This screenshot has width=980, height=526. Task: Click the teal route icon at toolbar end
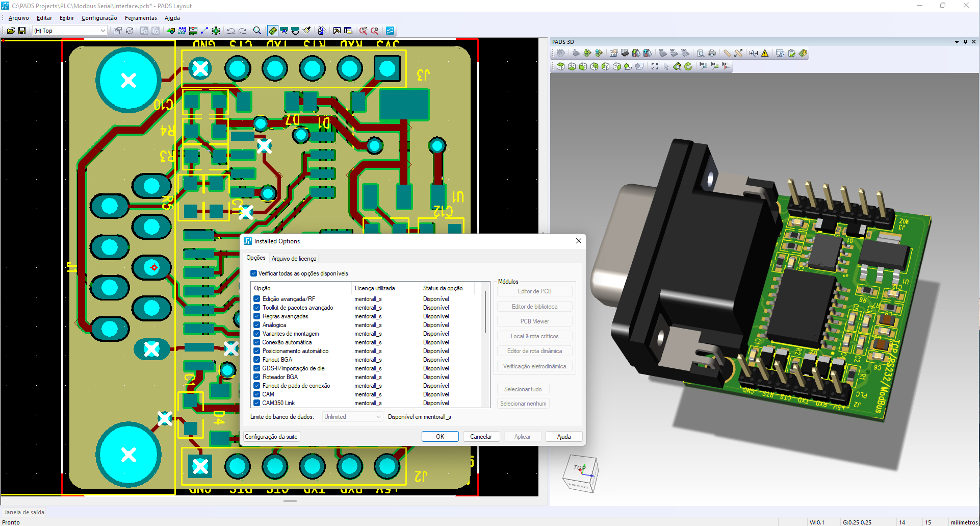click(390, 31)
